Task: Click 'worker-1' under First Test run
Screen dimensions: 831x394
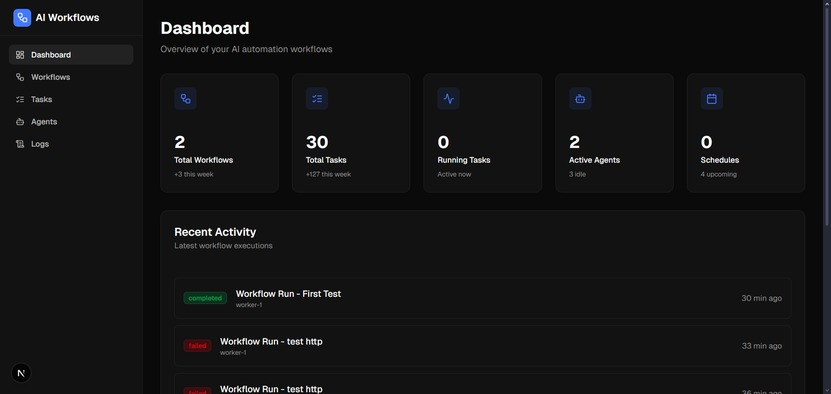Action: click(x=249, y=305)
